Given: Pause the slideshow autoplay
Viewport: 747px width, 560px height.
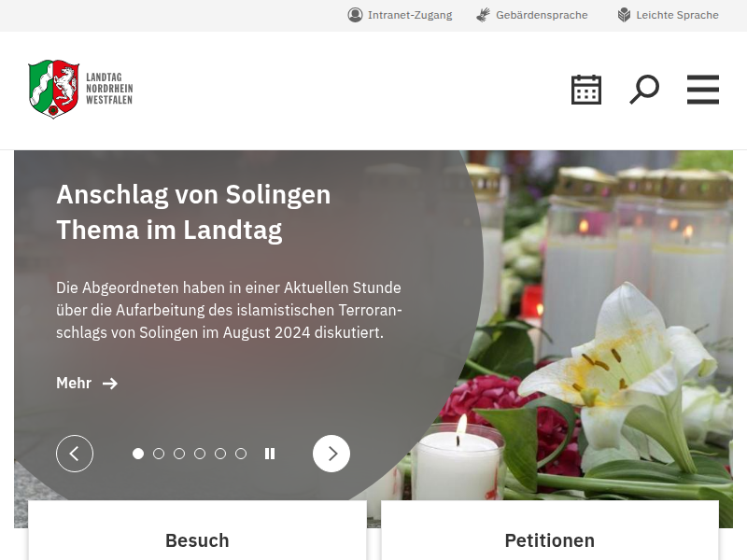Looking at the screenshot, I should point(270,454).
